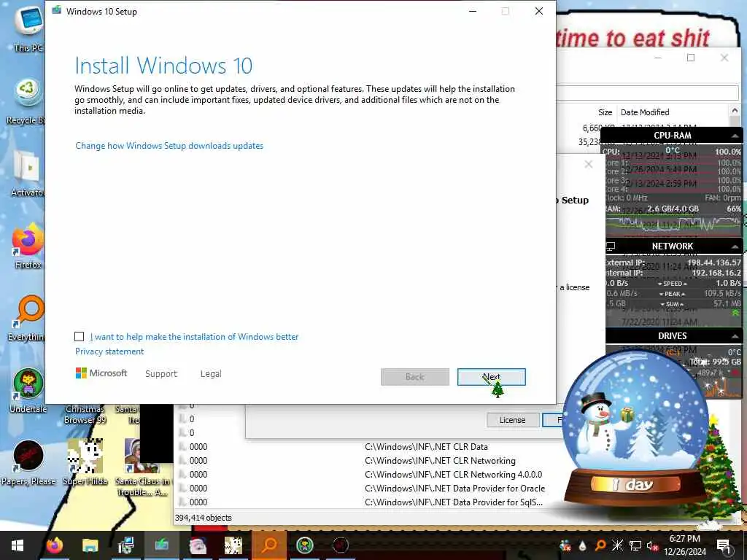Open Santa Claus in Trouble desktop shortcut
Image resolution: width=747 pixels, height=560 pixels.
[142, 467]
